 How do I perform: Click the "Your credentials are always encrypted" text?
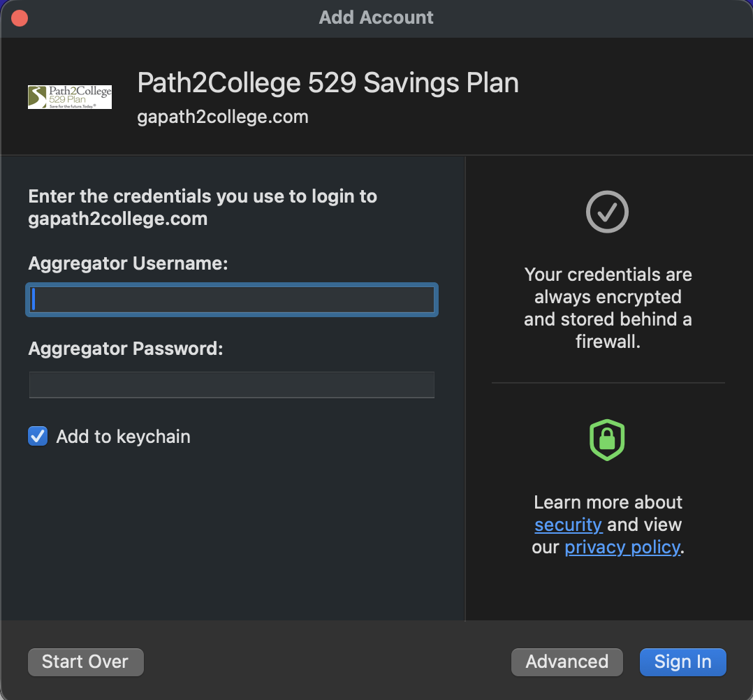pyautogui.click(x=608, y=308)
